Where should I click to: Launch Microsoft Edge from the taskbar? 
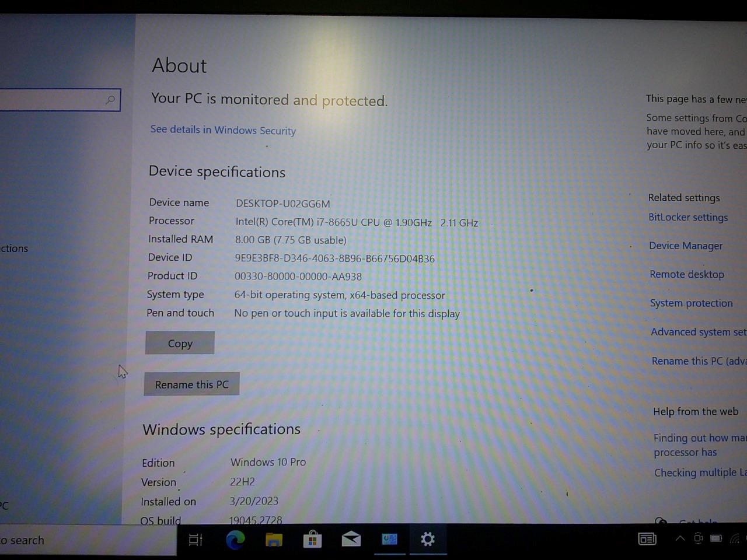235,540
